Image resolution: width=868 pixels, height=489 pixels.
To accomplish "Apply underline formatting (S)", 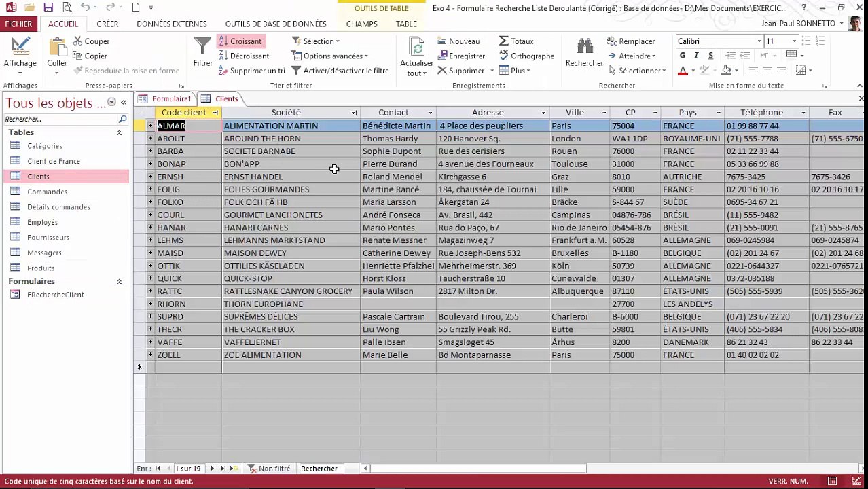I will pyautogui.click(x=710, y=56).
